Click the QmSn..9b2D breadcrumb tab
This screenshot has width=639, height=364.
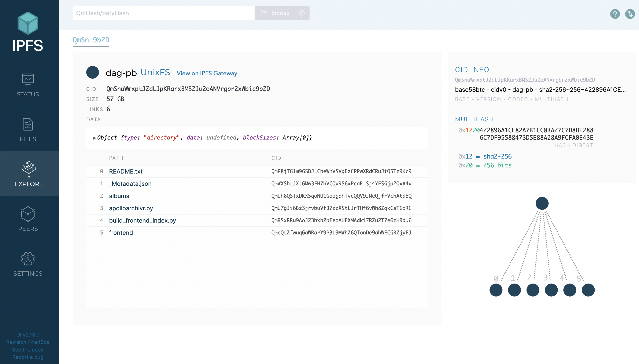91,40
